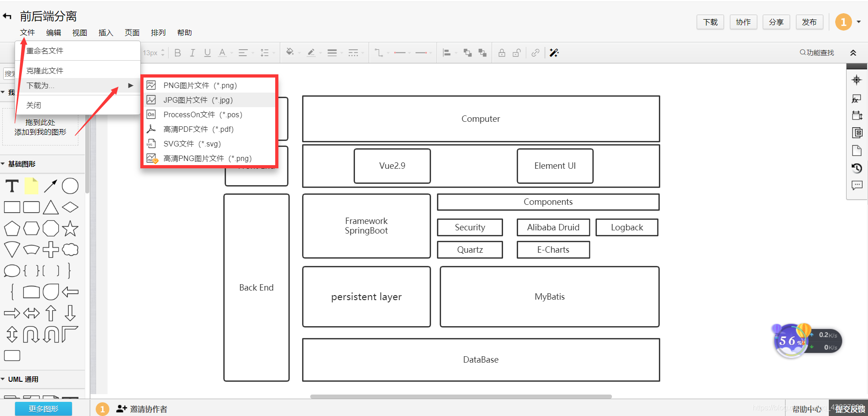Click the 更多图形 button
This screenshot has height=416, width=868.
44,409
